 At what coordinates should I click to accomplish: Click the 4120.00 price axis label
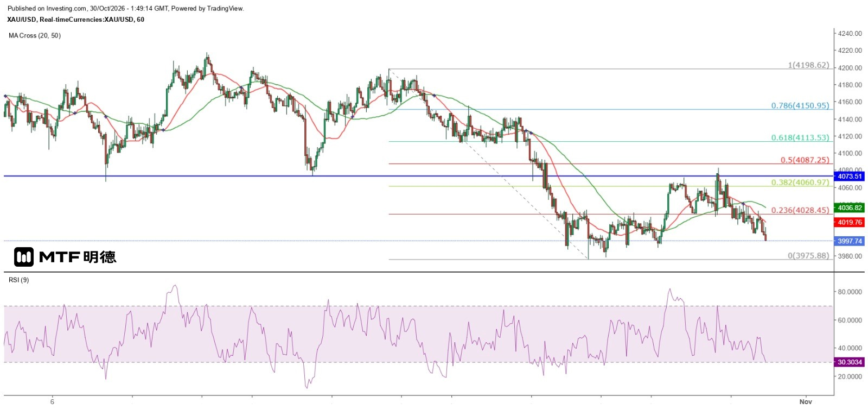click(850, 136)
